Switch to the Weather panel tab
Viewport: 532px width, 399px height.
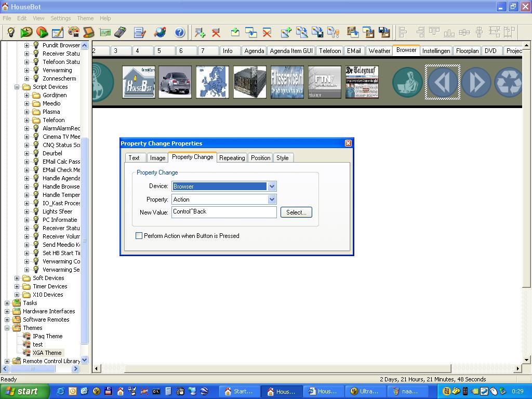click(379, 50)
